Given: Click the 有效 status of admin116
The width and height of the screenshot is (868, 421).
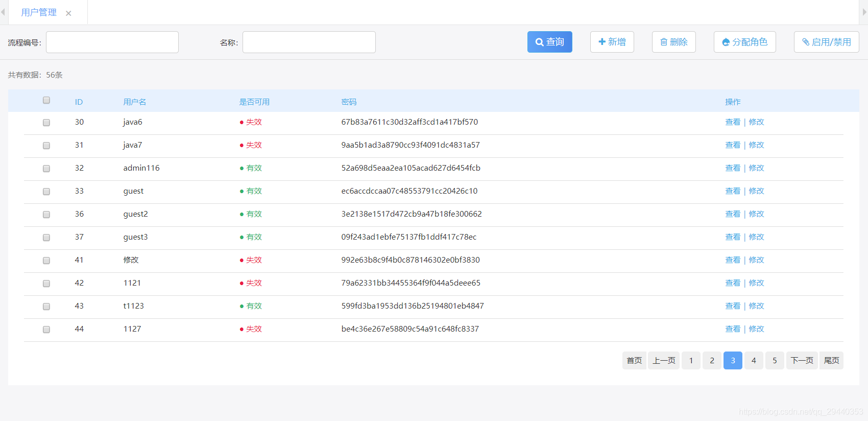Looking at the screenshot, I should click(x=251, y=168).
